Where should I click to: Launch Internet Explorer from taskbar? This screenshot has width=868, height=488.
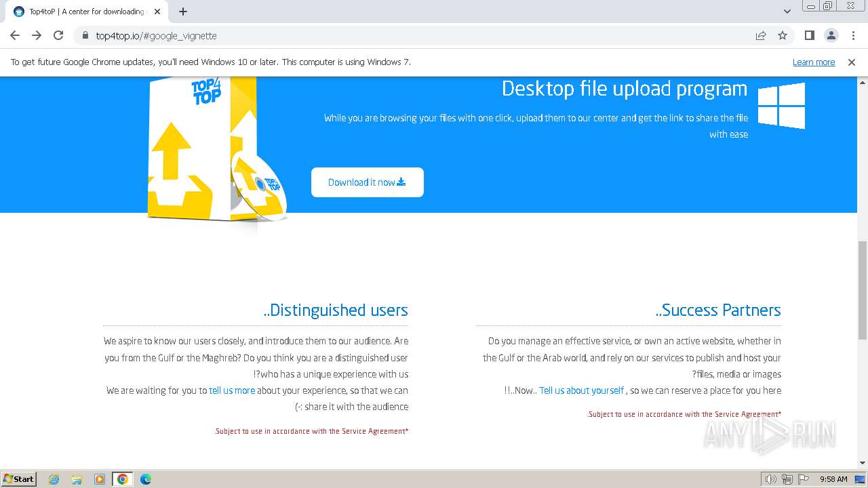coord(54,479)
